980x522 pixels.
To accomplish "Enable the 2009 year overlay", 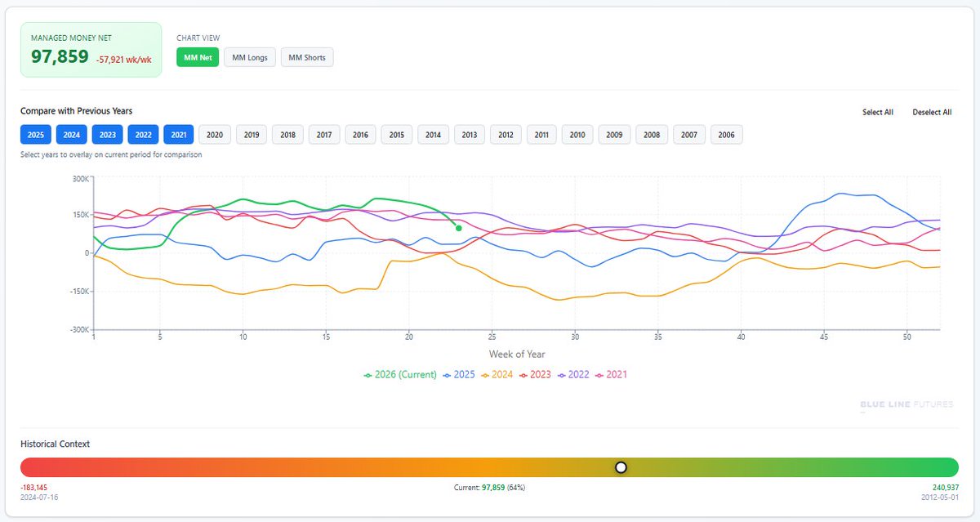I will 614,135.
